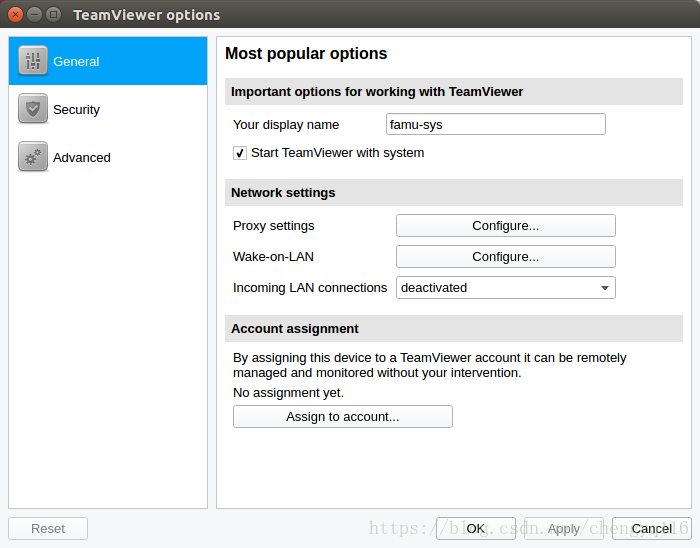Click the display name field
The height and width of the screenshot is (548, 700).
pos(496,124)
